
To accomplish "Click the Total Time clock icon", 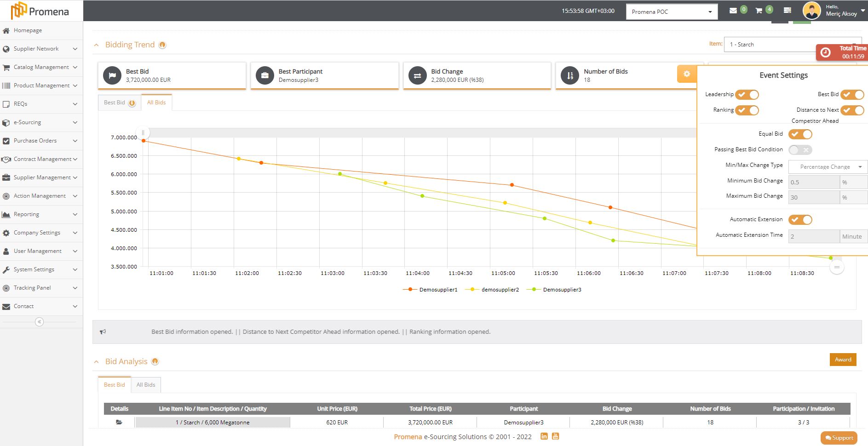I will pos(826,52).
